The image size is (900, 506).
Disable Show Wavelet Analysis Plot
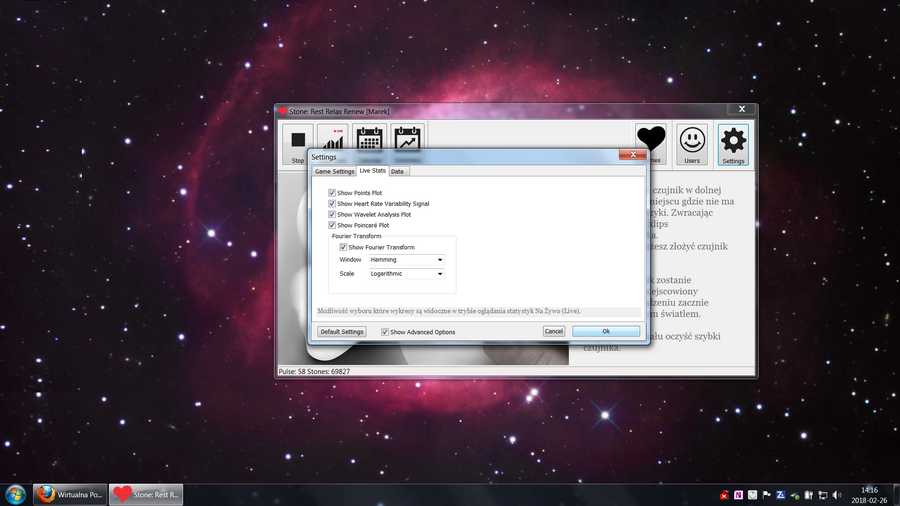pos(332,214)
